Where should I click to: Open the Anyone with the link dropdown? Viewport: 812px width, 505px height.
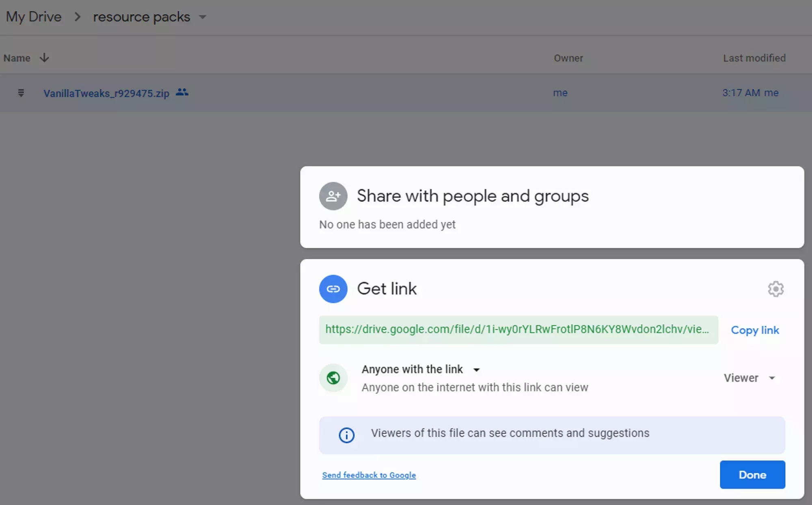coord(476,370)
